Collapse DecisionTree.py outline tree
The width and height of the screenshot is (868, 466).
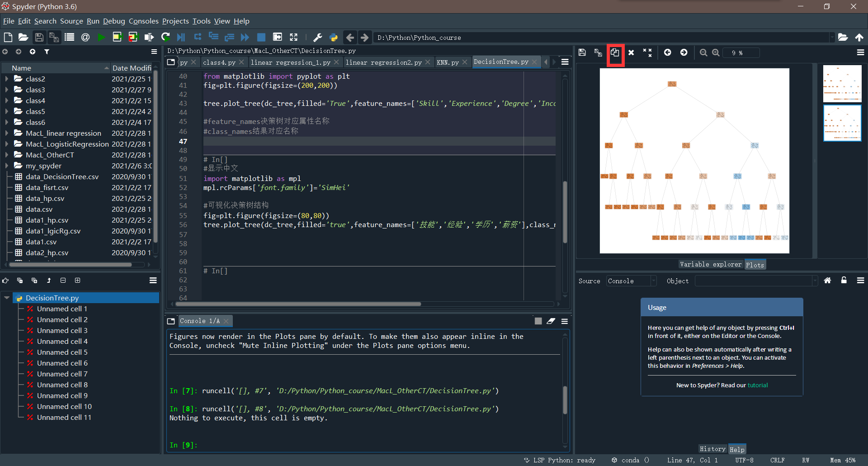click(7, 298)
